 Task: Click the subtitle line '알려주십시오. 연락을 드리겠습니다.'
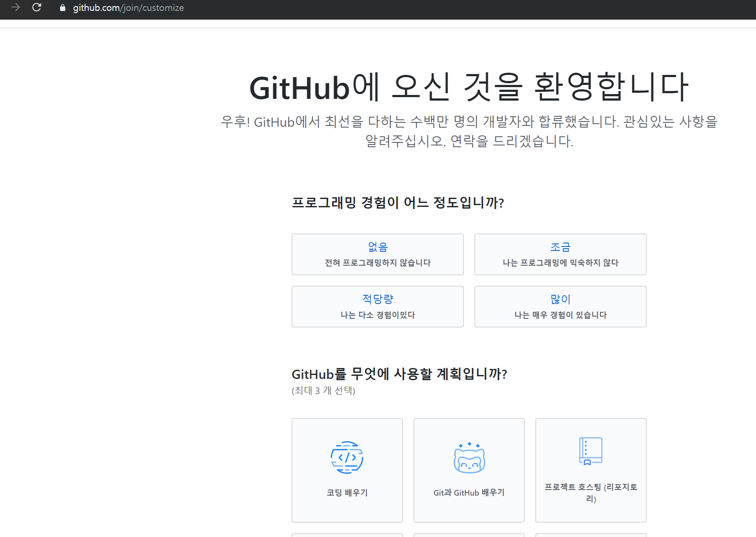pyautogui.click(x=469, y=141)
